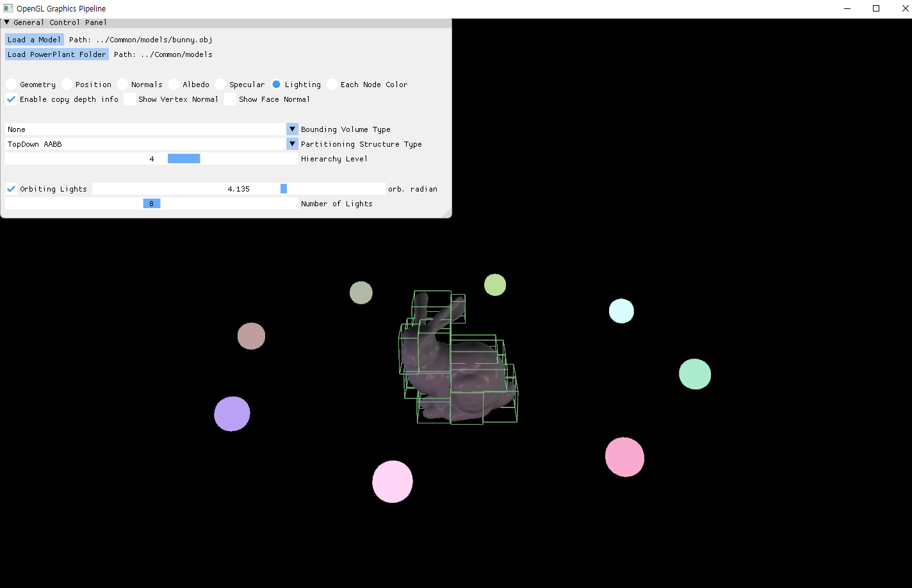The image size is (912, 588).
Task: Click the Load a Model button
Action: 34,39
